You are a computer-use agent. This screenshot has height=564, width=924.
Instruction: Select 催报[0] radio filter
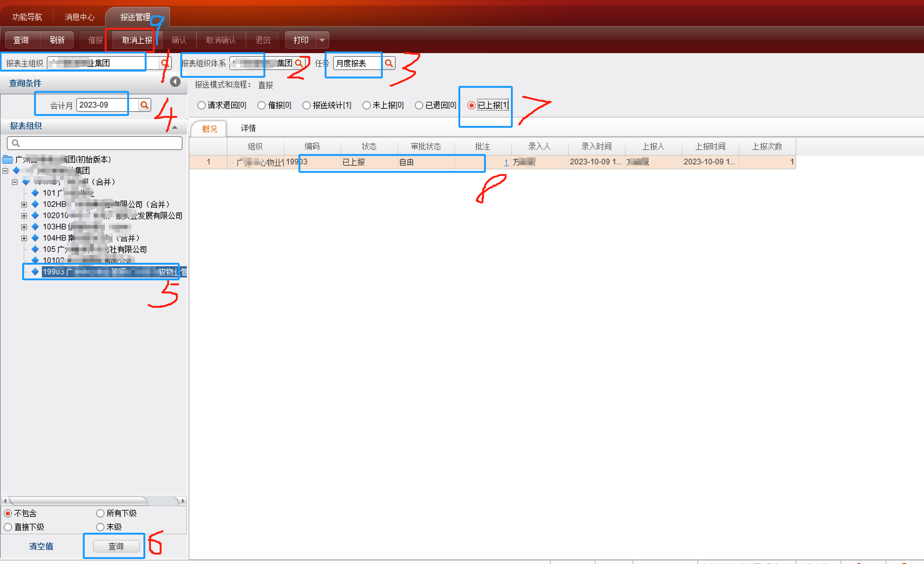pos(261,105)
